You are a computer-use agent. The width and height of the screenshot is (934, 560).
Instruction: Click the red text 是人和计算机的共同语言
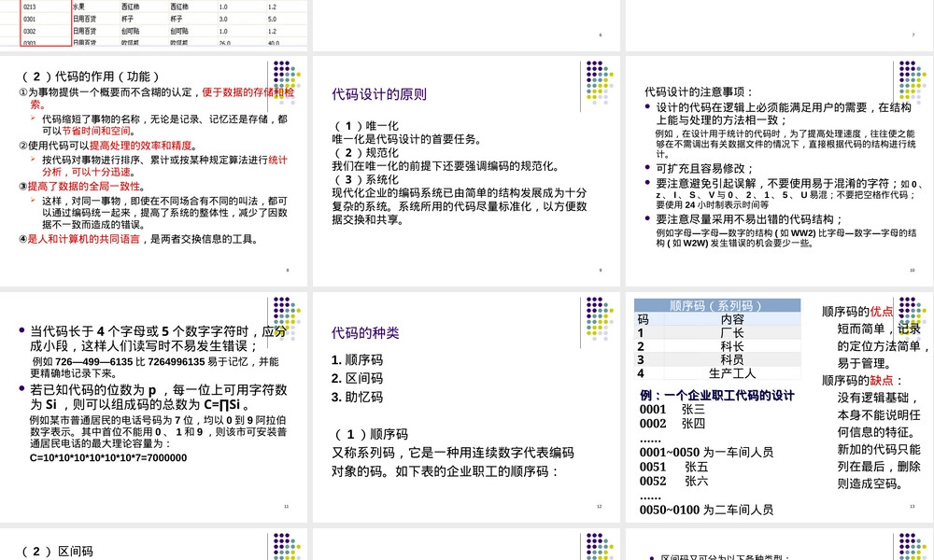(83, 239)
